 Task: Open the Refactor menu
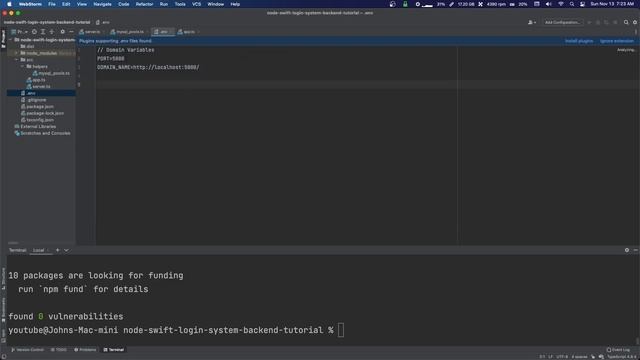tap(144, 4)
